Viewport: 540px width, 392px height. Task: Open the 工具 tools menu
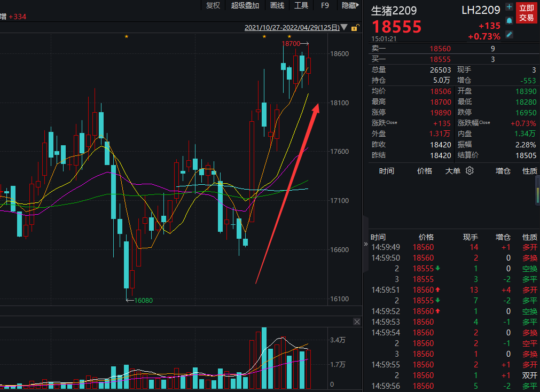[301, 5]
